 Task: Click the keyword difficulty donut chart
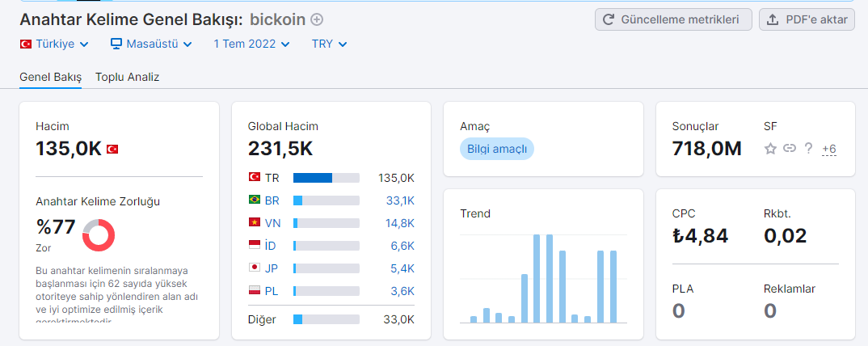pyautogui.click(x=99, y=234)
